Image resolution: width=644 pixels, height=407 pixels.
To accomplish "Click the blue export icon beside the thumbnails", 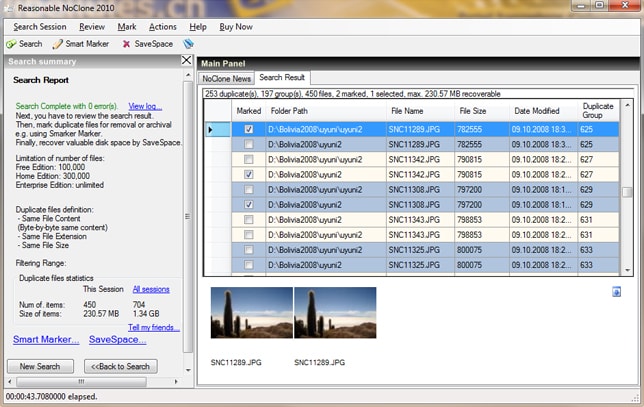I will 616,292.
